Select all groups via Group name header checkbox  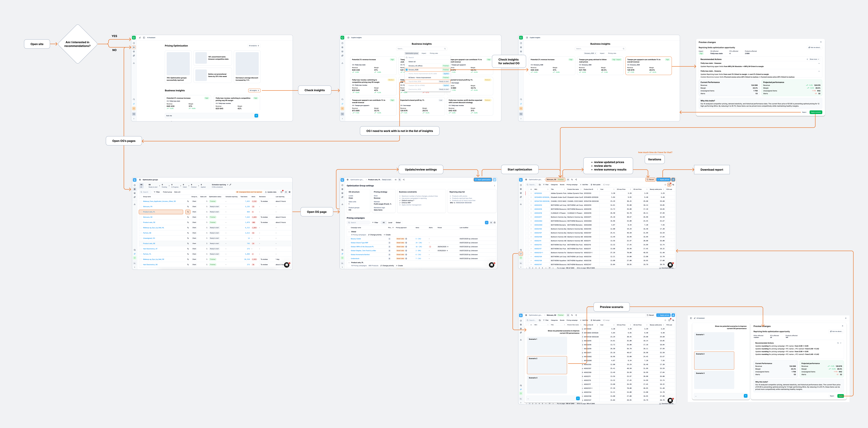[141, 197]
